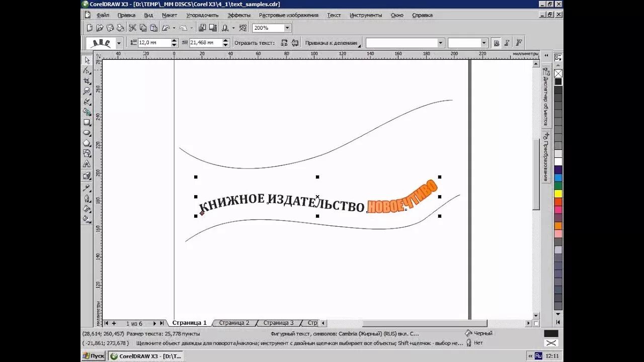Screen dimensions: 644x362
Task: Mirror text vertically
Action: pyautogui.click(x=295, y=43)
